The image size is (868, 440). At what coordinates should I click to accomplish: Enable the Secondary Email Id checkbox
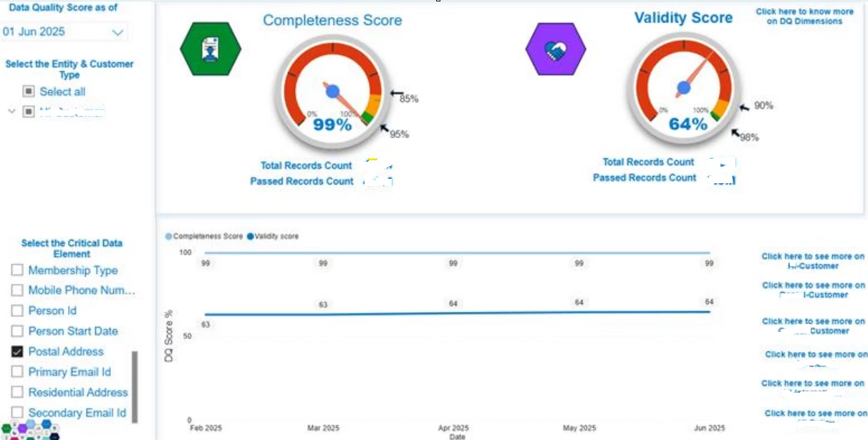tap(17, 413)
